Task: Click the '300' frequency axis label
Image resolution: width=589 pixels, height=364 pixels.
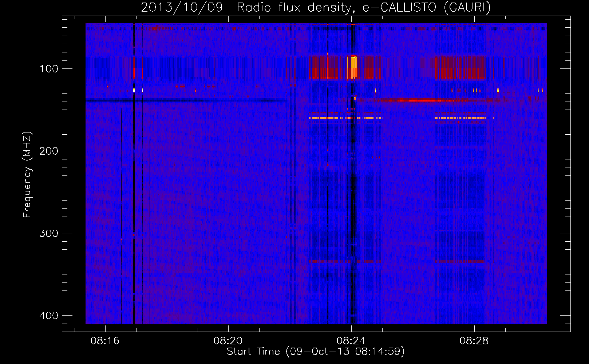Action: [49, 233]
